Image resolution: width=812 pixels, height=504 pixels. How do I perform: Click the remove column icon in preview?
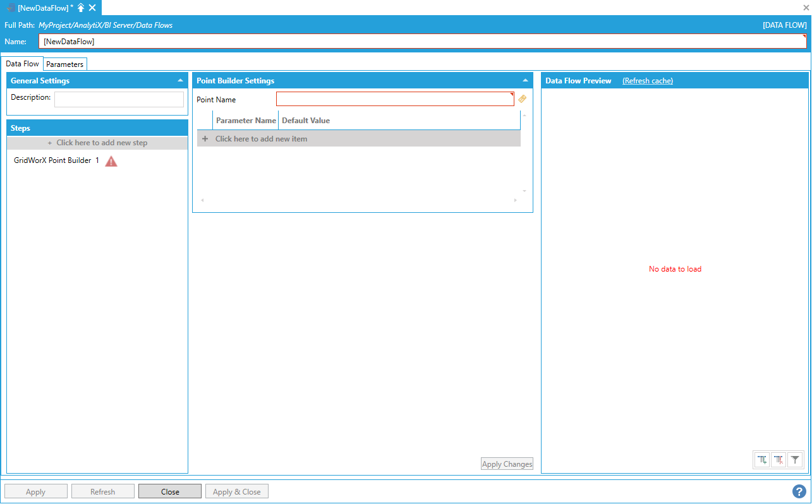click(779, 460)
